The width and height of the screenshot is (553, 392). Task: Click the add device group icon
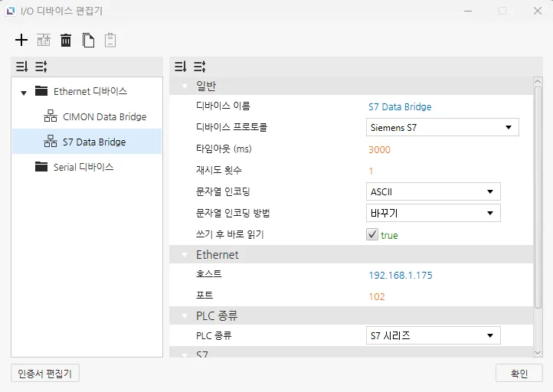pyautogui.click(x=44, y=40)
